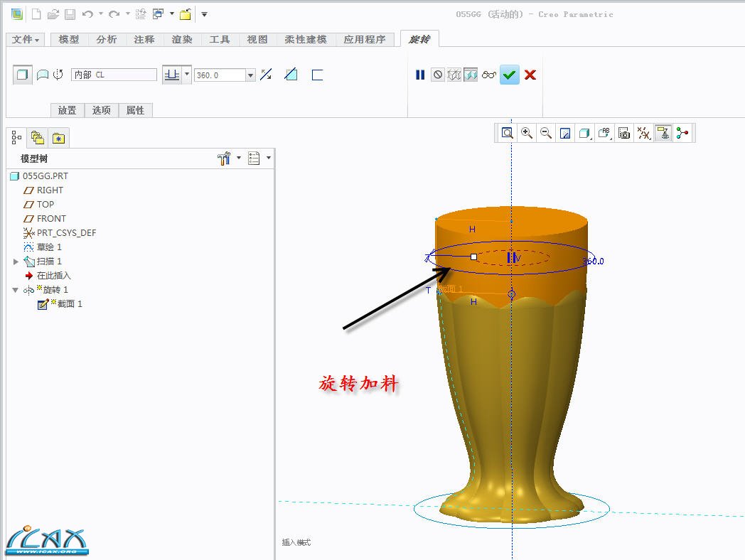The width and height of the screenshot is (745, 560).
Task: Open the 放置 placement panel
Action: [x=67, y=110]
